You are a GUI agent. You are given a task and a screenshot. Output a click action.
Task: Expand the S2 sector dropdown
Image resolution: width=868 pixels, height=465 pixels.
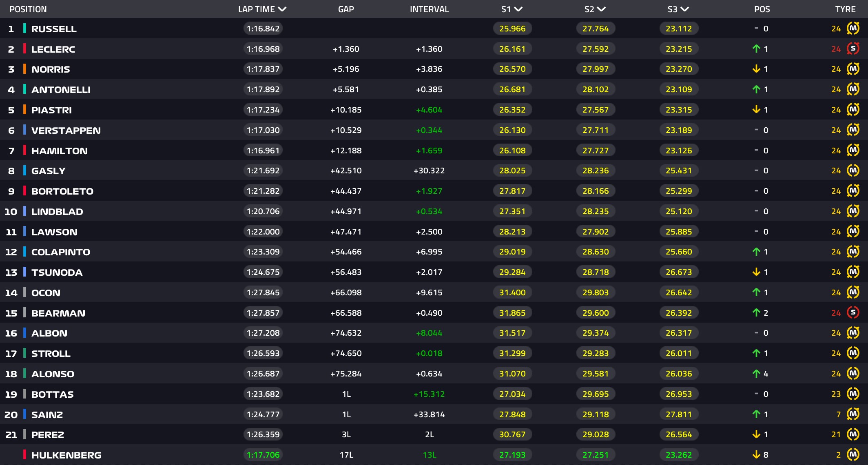point(601,9)
